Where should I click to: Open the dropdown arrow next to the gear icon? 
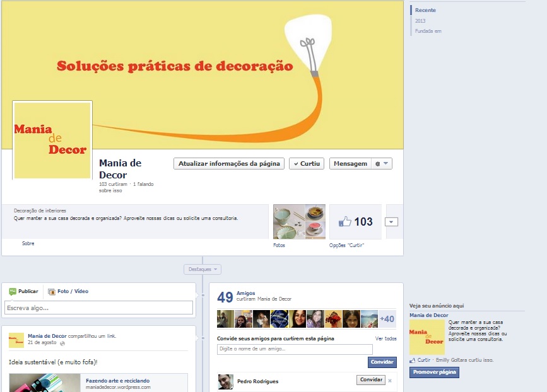pyautogui.click(x=386, y=163)
